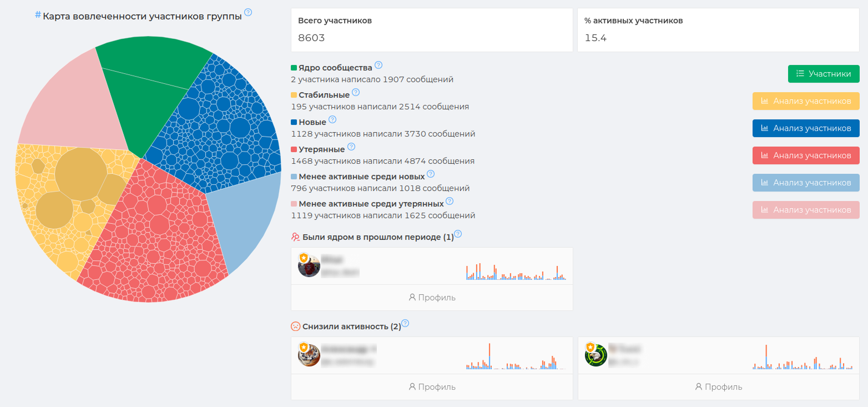The image size is (868, 407).
Task: Click help icon beside Менее активные среди новых
Action: 431,174
